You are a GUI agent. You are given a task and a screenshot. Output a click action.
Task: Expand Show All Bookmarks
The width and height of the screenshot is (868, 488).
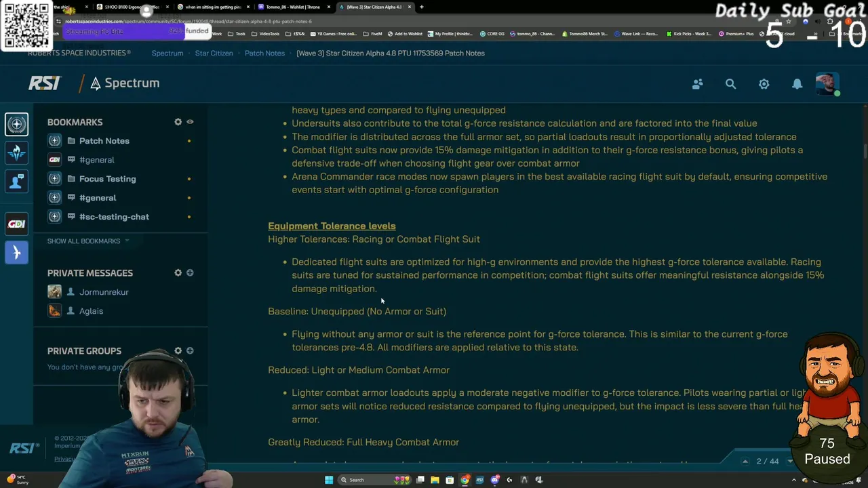coord(87,241)
